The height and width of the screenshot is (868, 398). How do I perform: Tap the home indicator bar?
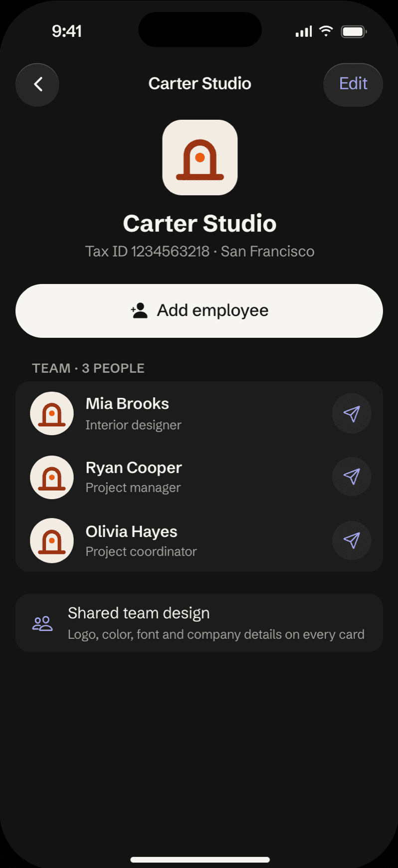pyautogui.click(x=200, y=860)
